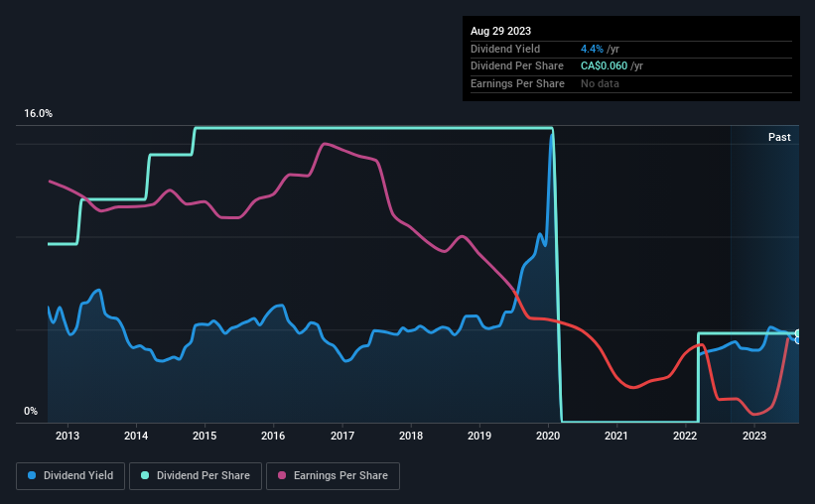Toggle the Dividend Yield legend button

70,476
